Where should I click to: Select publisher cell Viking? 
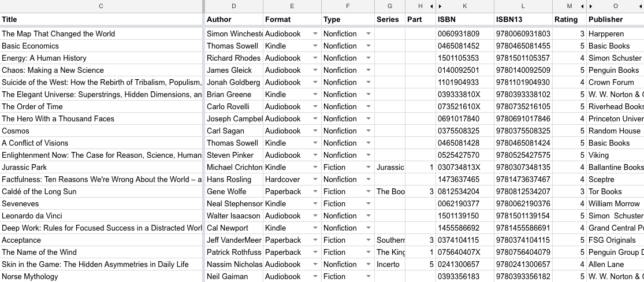[615, 155]
